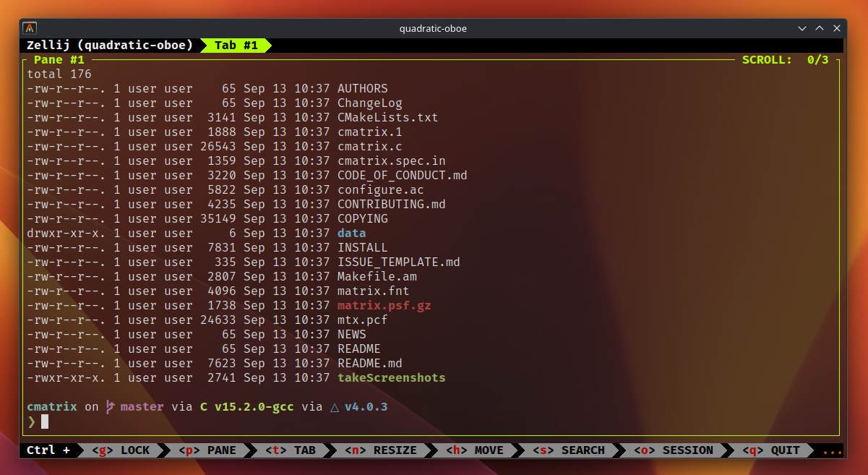
Task: Click the green takeScreenshots file name
Action: click(392, 378)
